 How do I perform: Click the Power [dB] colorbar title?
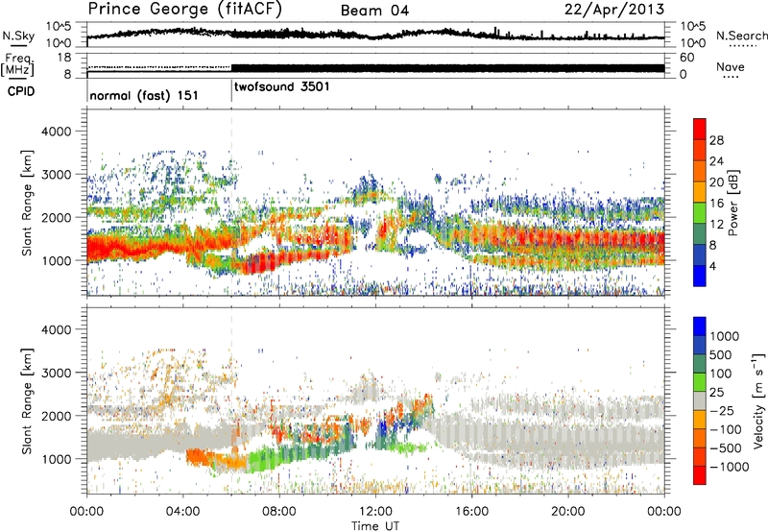coord(733,203)
